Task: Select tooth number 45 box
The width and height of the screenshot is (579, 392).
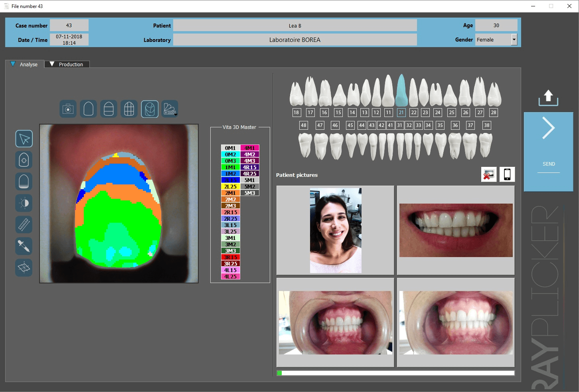Action: tap(350, 125)
